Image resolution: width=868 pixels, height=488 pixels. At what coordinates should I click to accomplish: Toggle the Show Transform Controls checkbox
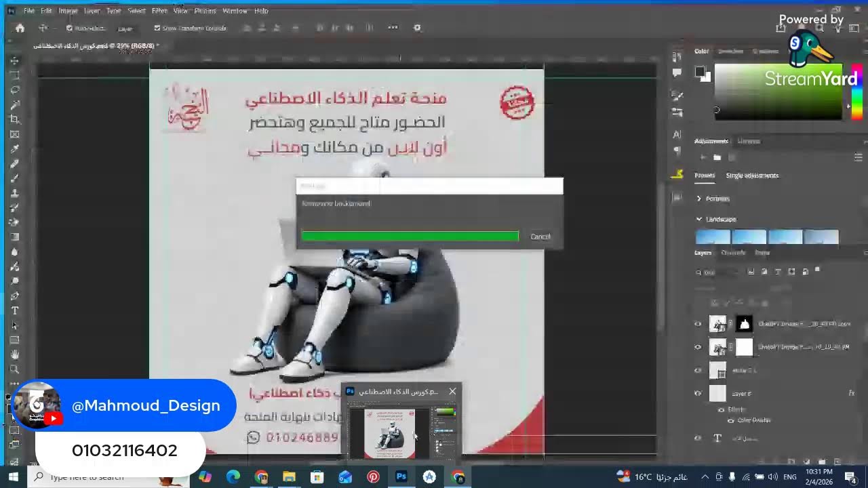157,28
